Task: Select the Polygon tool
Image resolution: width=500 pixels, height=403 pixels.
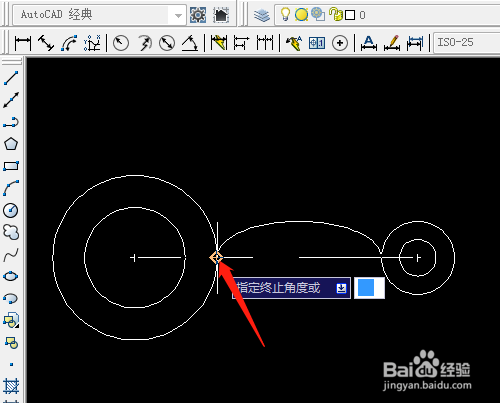Action: pos(11,144)
